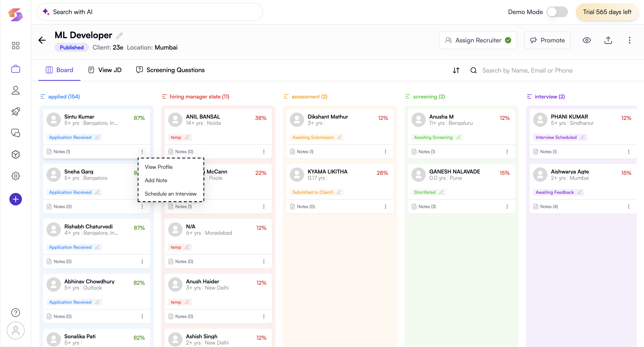Edit Dikshant Mathur's Awaiting Submission status

[339, 137]
